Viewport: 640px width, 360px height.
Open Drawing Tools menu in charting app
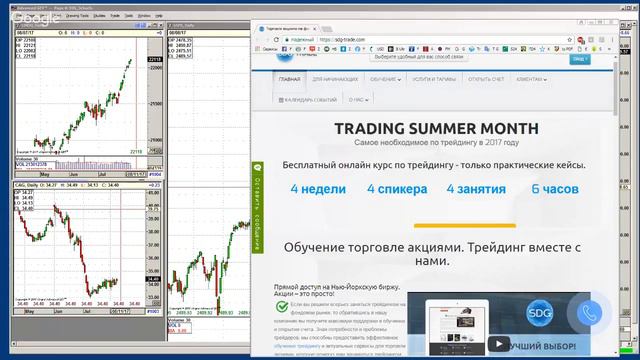point(77,16)
